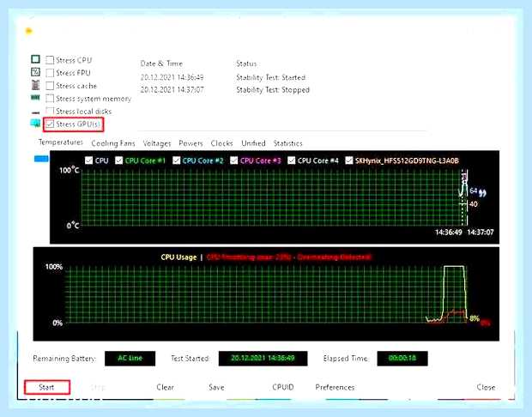Click the green memory module icon
Viewport: 532px width, 417px height.
(35, 98)
